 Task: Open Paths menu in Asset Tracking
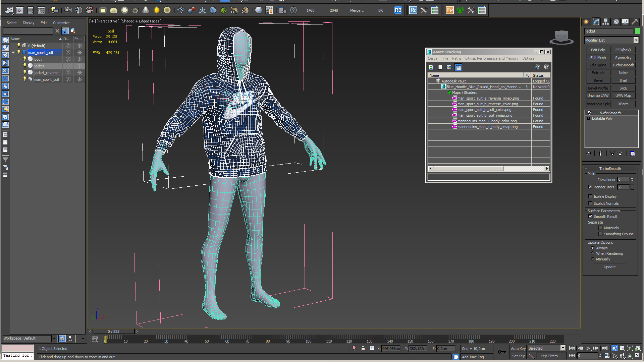point(457,58)
